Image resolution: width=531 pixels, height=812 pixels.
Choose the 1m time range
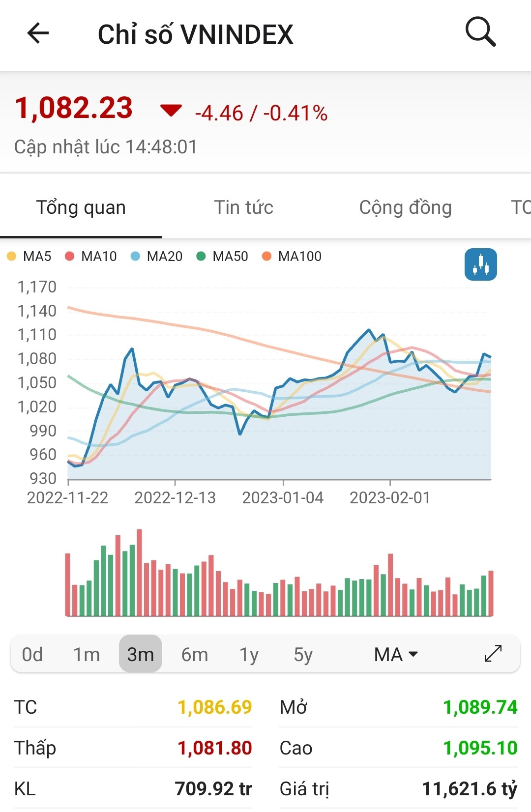[87, 654]
